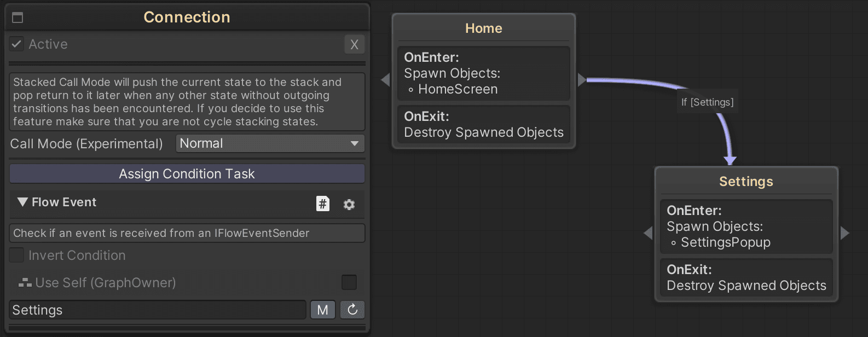
Task: Collapse the Flow Event foldout triangle
Action: pyautogui.click(x=22, y=202)
